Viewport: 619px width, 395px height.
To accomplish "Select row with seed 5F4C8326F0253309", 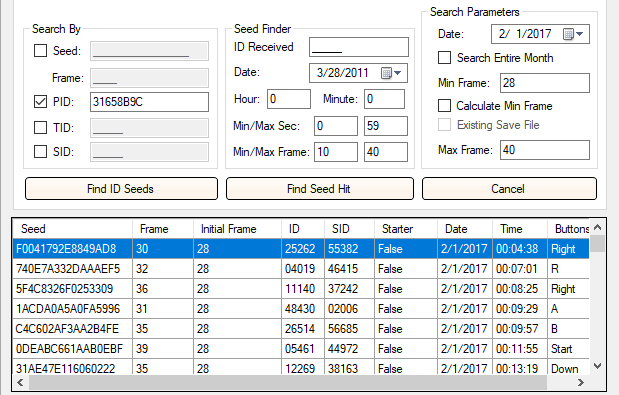I will coord(301,289).
